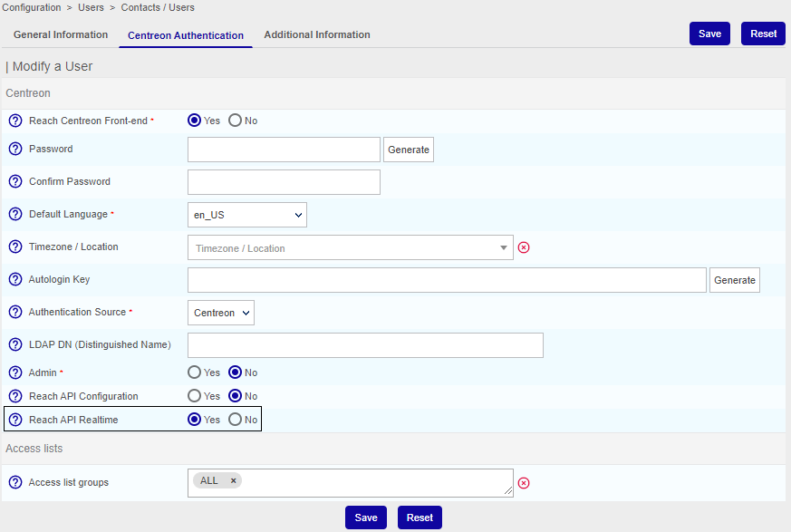Open the Additional Information tab
791x532 pixels.
pyautogui.click(x=317, y=34)
